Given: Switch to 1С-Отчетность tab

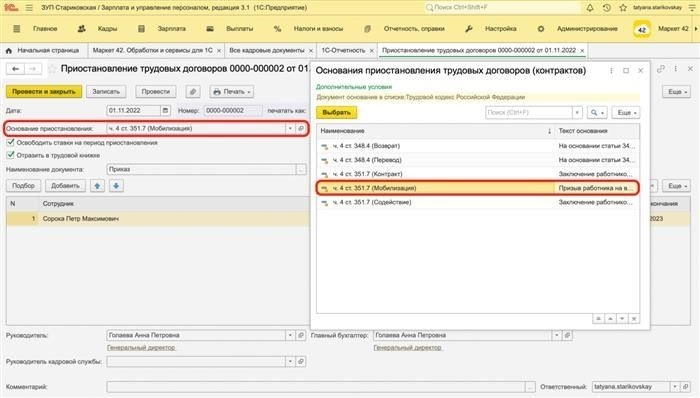Looking at the screenshot, I should click(x=343, y=50).
